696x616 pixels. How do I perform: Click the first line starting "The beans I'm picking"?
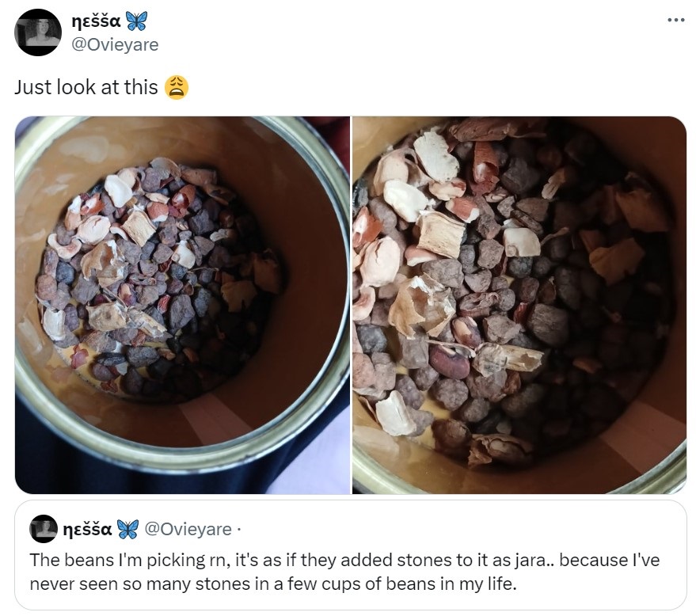click(344, 560)
